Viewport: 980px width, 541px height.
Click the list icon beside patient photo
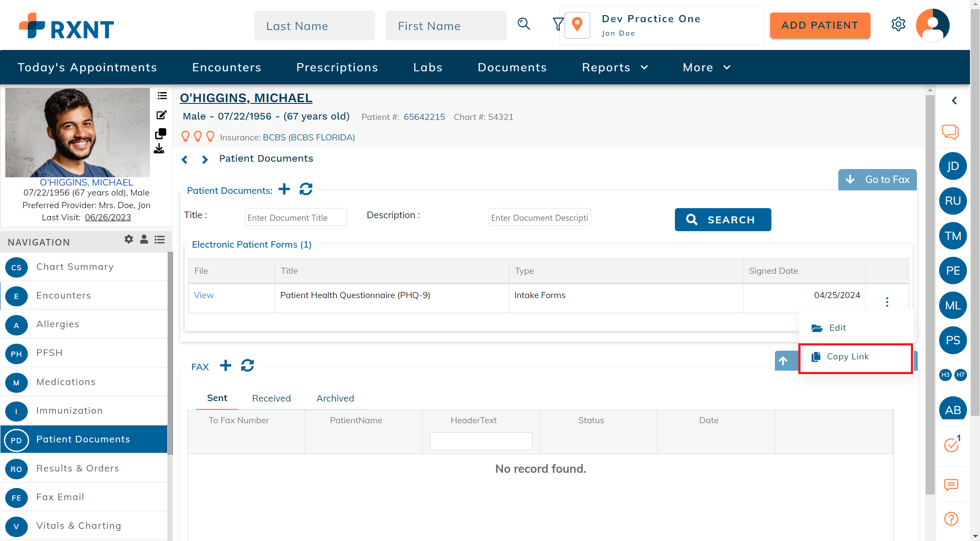click(162, 96)
